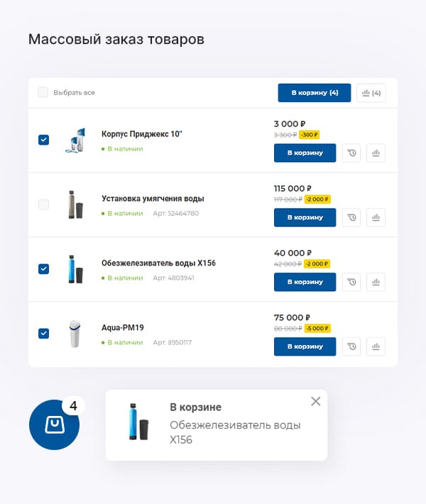Close the В корзине notification popup
This screenshot has width=426, height=504.
pyautogui.click(x=316, y=401)
